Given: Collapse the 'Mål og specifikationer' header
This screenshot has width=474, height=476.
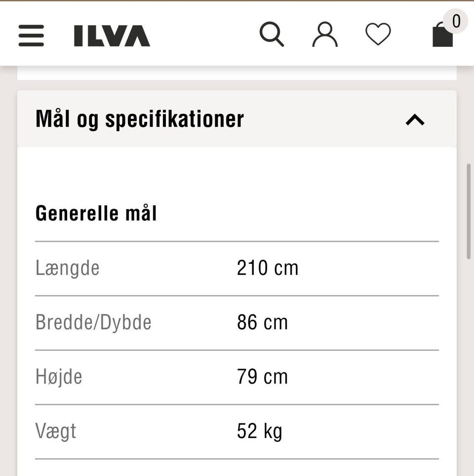Looking at the screenshot, I should (237, 119).
